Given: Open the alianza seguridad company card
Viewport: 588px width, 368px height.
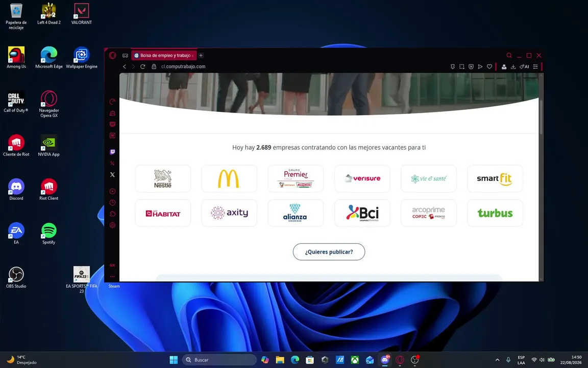Looking at the screenshot, I should pos(296,213).
